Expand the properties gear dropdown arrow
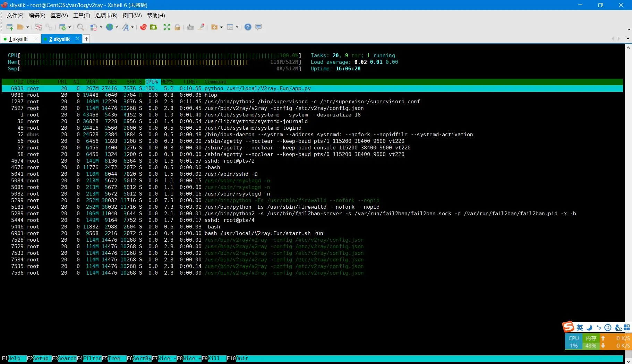Screen dimensions: 632x364 [x=70, y=27]
